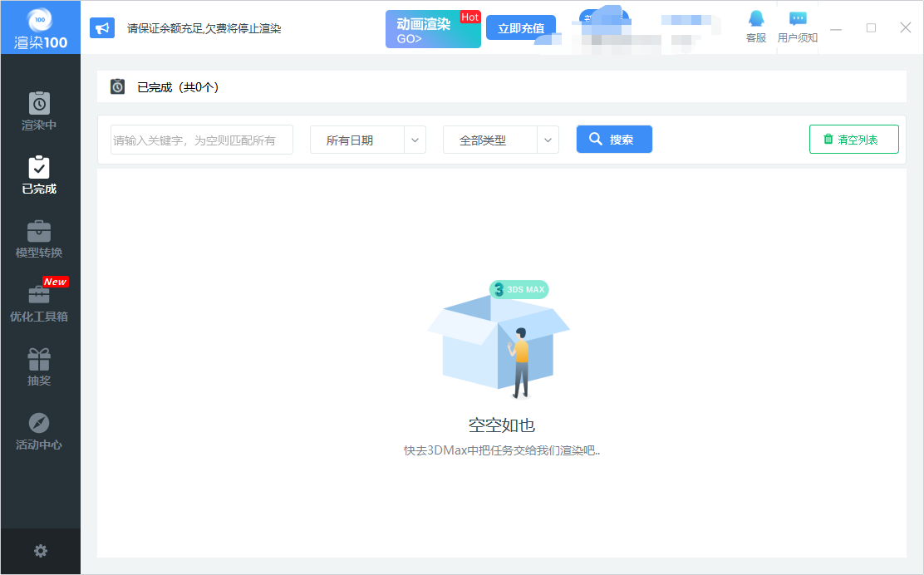Screen dimensions: 924x575
Task: Clear tasks with the 清空列表 button
Action: (853, 139)
